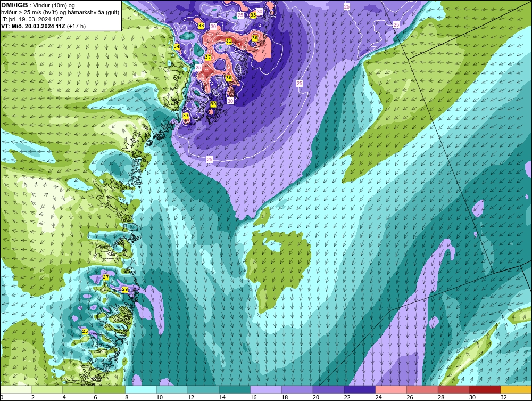Pick the 28–30 m/s red legend swatch
The image size is (532, 401).
click(454, 389)
